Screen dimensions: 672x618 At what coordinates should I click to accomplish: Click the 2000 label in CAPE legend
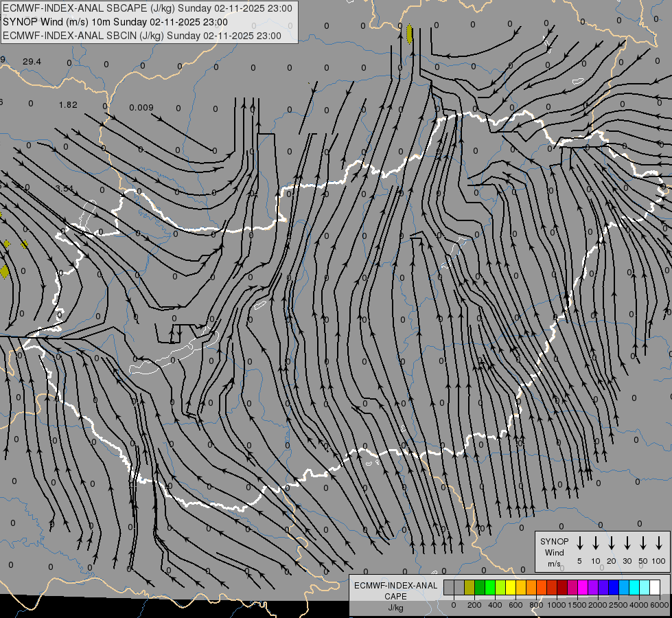597,605
